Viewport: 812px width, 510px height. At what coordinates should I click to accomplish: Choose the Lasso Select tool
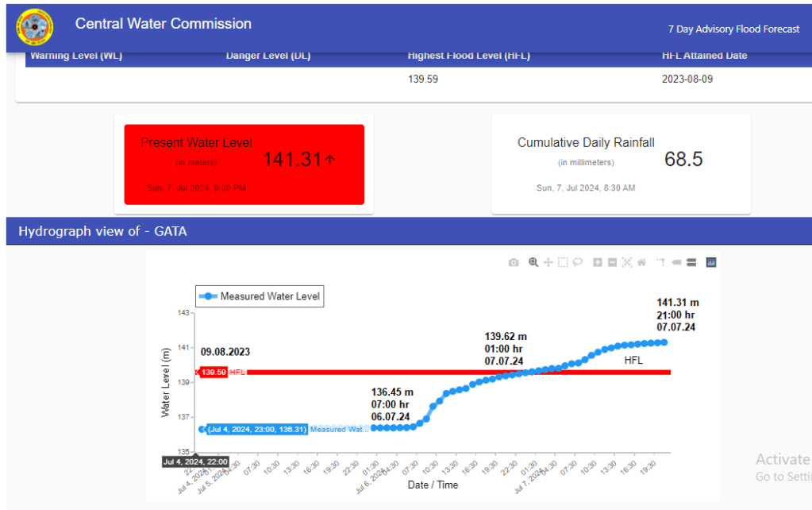(578, 263)
